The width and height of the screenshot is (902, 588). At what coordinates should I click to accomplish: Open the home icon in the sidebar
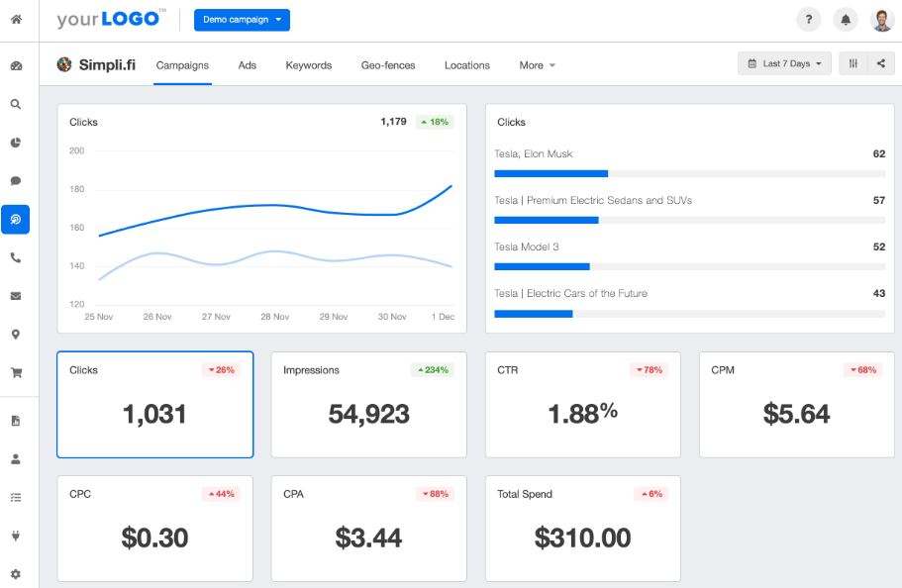tap(16, 19)
